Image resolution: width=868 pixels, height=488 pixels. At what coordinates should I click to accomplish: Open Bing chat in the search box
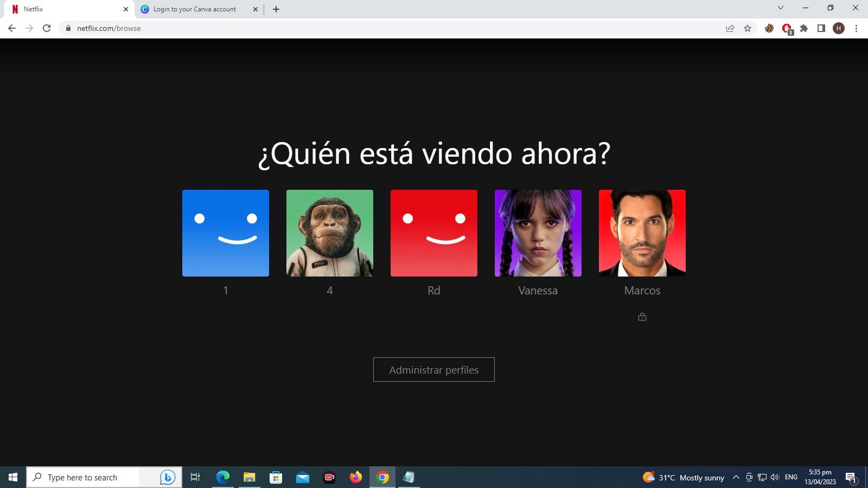pyautogui.click(x=168, y=477)
